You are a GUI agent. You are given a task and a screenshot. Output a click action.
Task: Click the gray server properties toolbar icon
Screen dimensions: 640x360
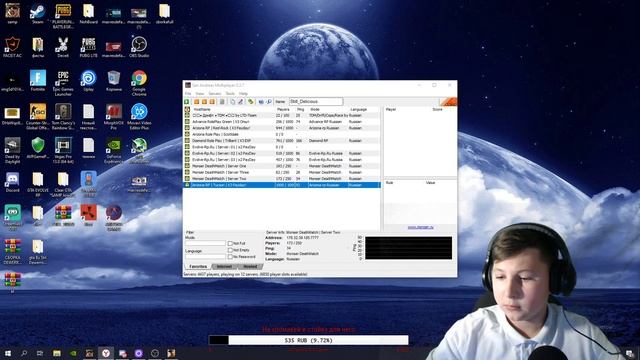tap(222, 102)
